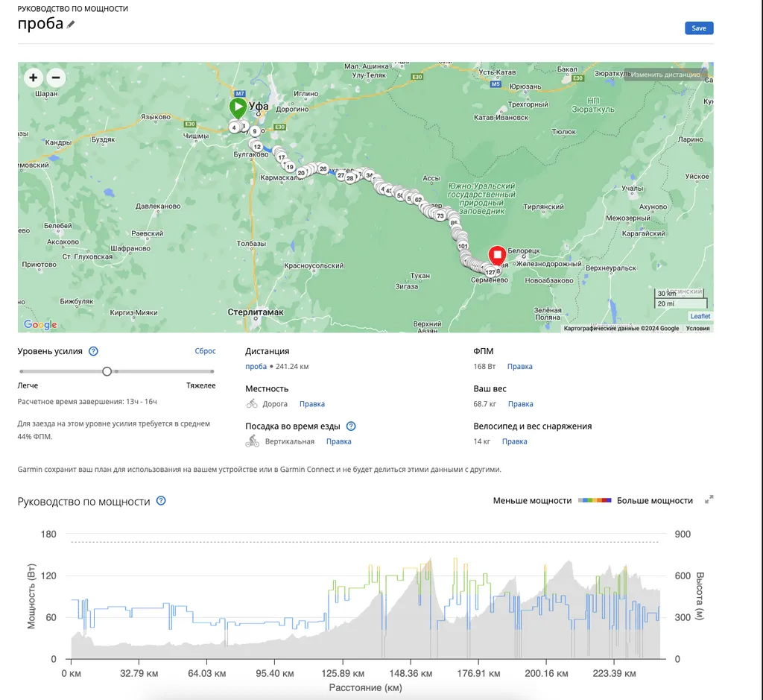Zoom in on the map
This screenshot has height=700, width=763.
[x=34, y=78]
